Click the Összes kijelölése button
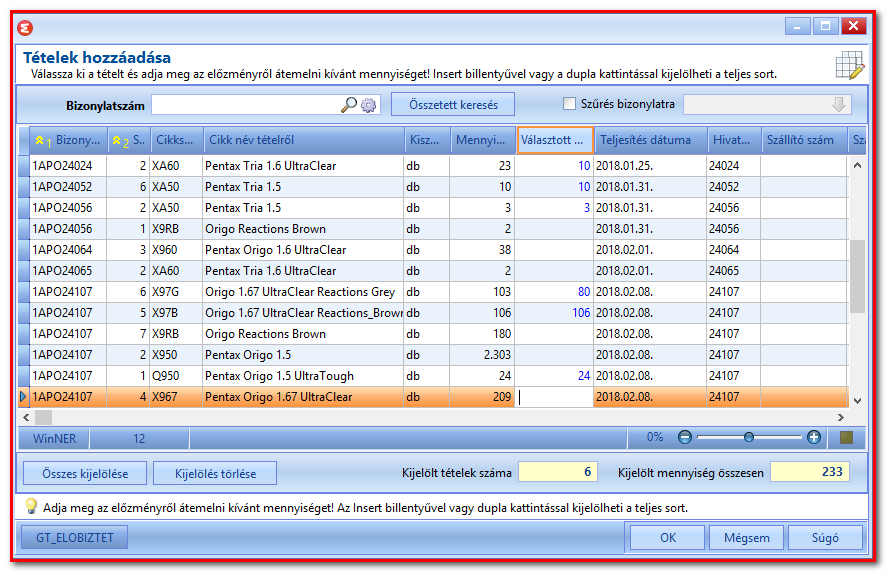The height and width of the screenshot is (573, 887). [x=85, y=473]
